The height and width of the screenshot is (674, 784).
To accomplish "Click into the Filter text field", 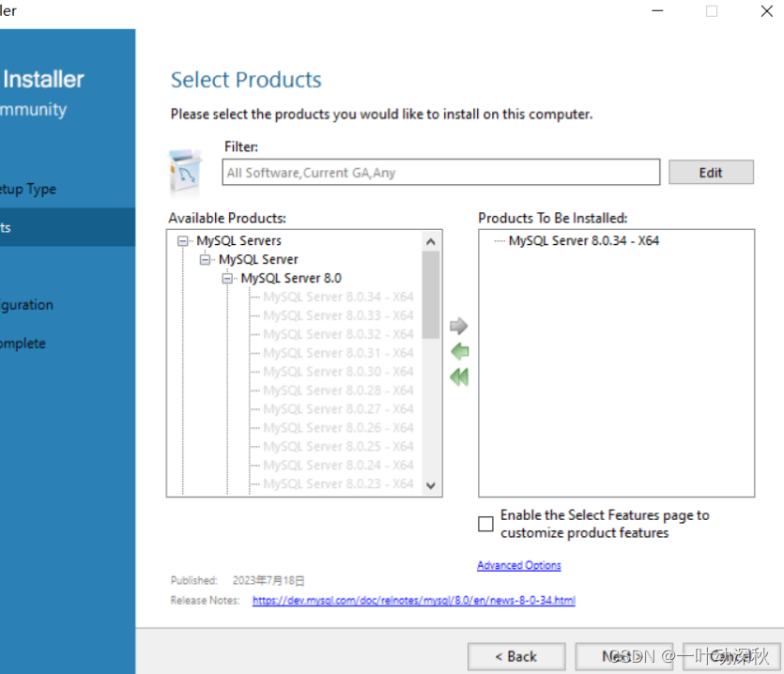I will point(441,173).
